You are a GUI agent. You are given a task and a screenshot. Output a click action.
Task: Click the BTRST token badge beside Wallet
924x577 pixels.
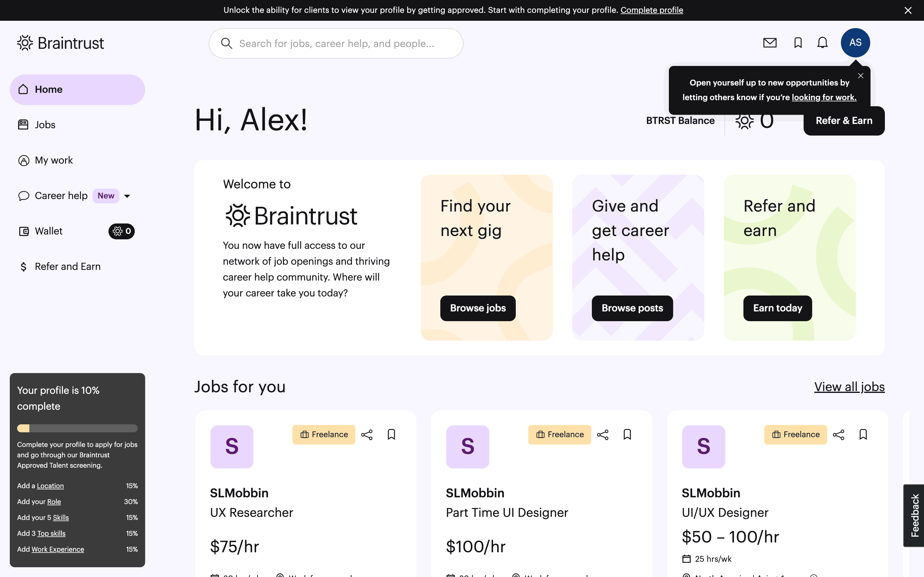coord(121,231)
